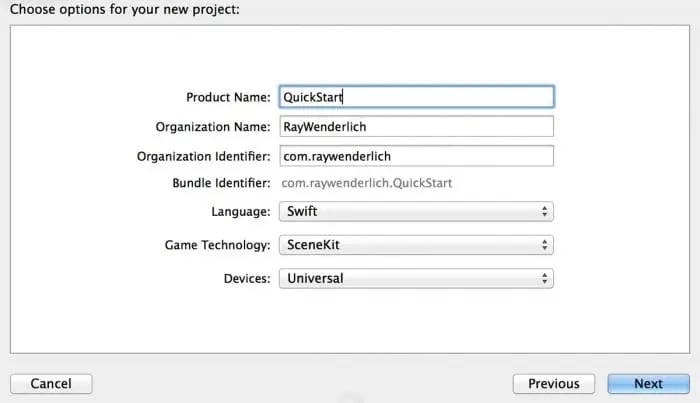
Task: Click the "Organization Name:" label
Action: point(213,127)
